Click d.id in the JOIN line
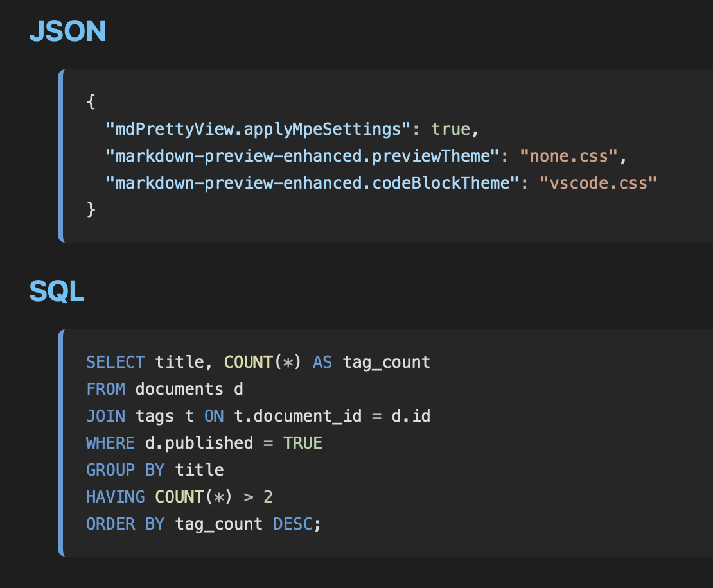The width and height of the screenshot is (713, 588). click(410, 416)
